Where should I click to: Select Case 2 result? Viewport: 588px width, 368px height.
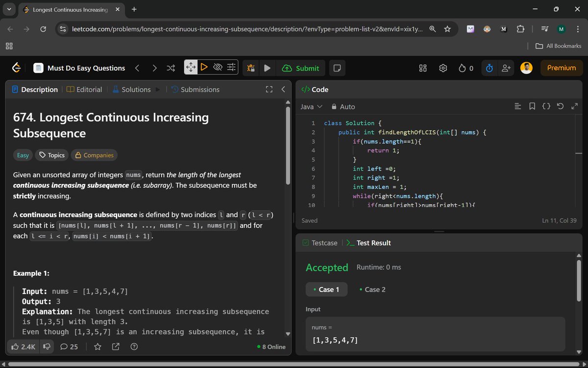tap(372, 289)
